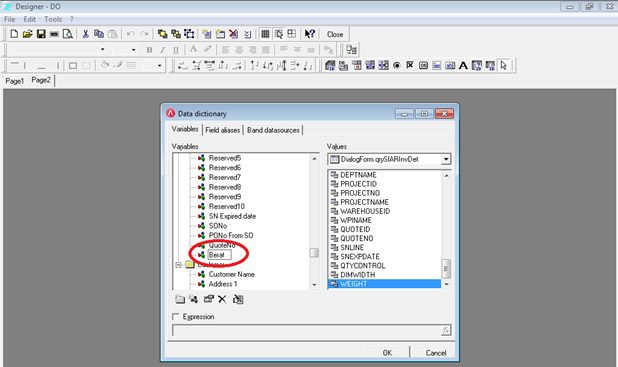Click the Save floppy disk icon
The width and height of the screenshot is (618, 367).
(41, 34)
